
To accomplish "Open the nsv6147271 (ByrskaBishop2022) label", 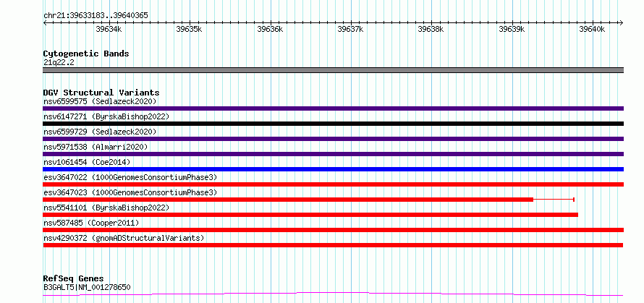I will [x=106, y=116].
